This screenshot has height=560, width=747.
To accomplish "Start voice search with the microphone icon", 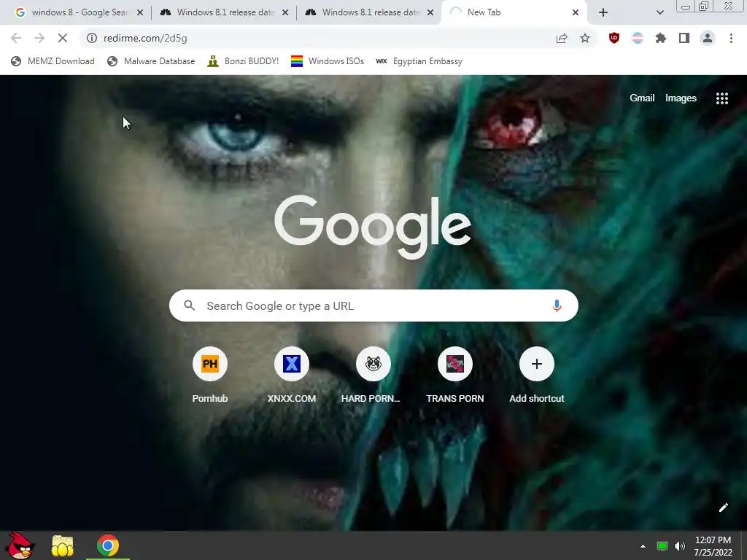I will click(557, 306).
